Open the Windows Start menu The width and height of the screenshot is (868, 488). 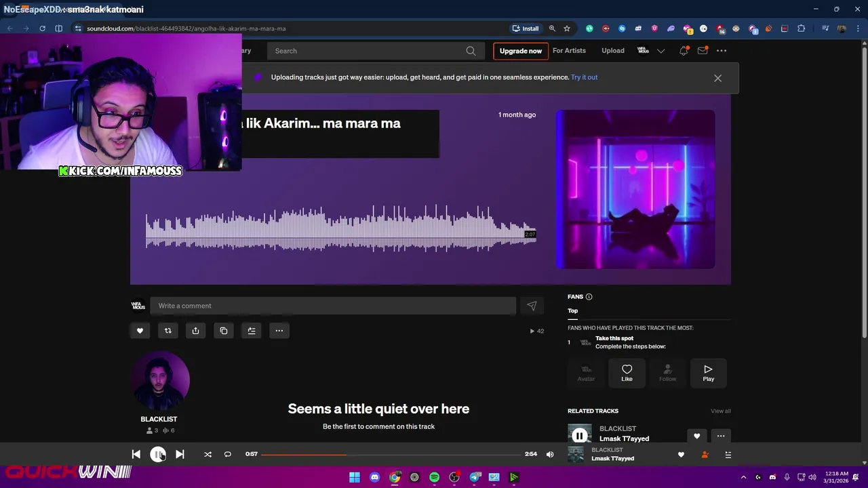click(355, 477)
